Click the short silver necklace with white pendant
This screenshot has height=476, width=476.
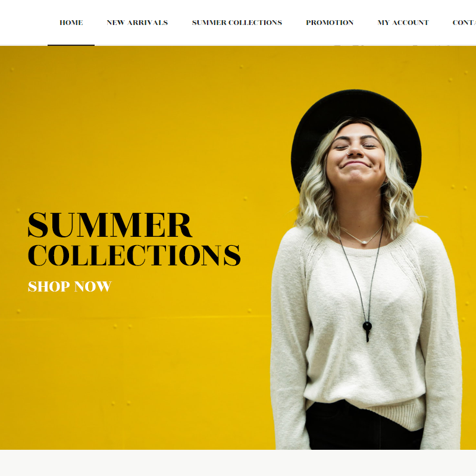coord(361,235)
